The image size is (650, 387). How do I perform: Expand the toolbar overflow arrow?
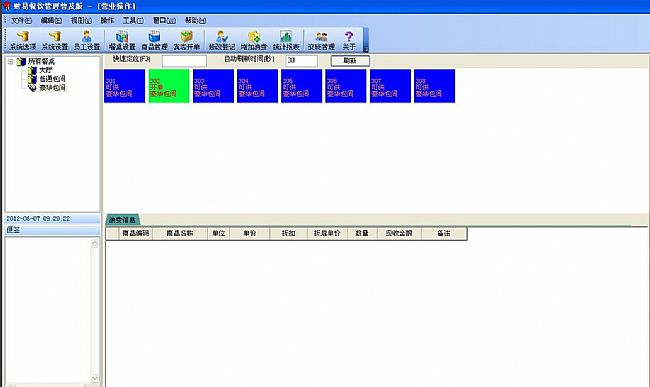[x=366, y=49]
